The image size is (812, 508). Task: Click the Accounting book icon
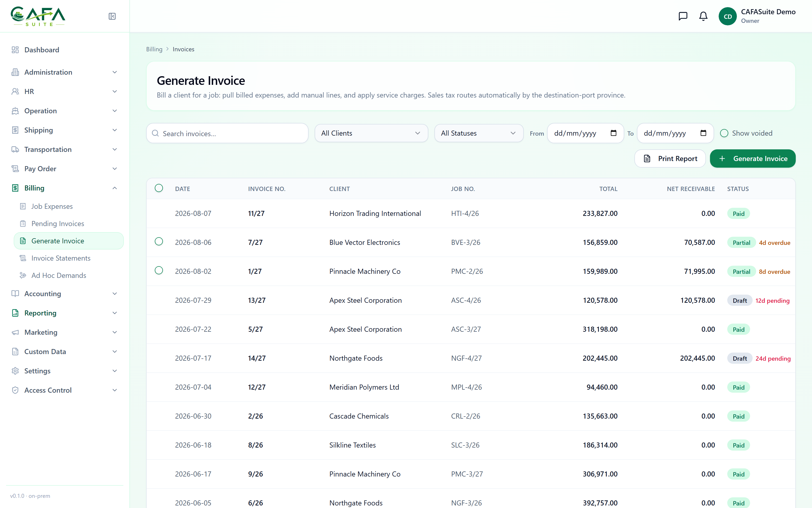click(15, 294)
